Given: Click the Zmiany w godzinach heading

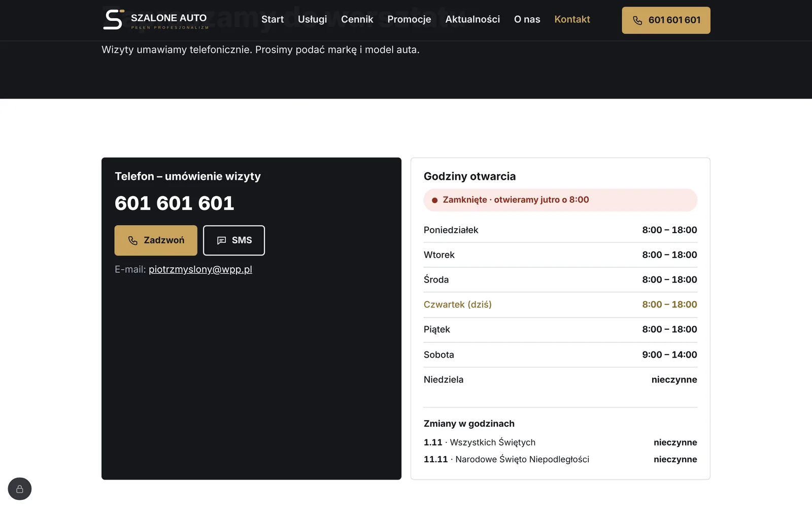Looking at the screenshot, I should click(469, 424).
